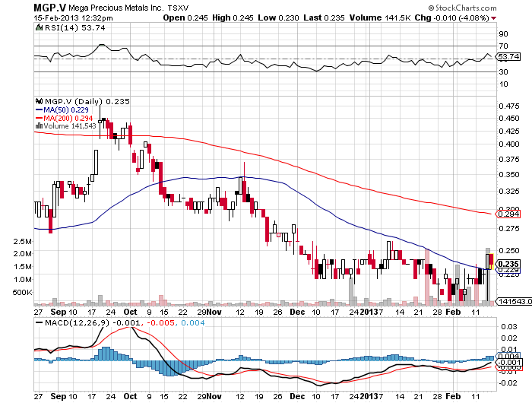
Task: Click the MGP.V ticker symbol title
Action: (x=50, y=8)
